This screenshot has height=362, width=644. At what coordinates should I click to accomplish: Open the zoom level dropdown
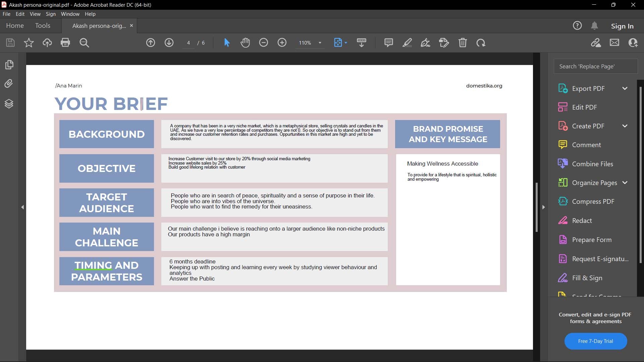(320, 43)
